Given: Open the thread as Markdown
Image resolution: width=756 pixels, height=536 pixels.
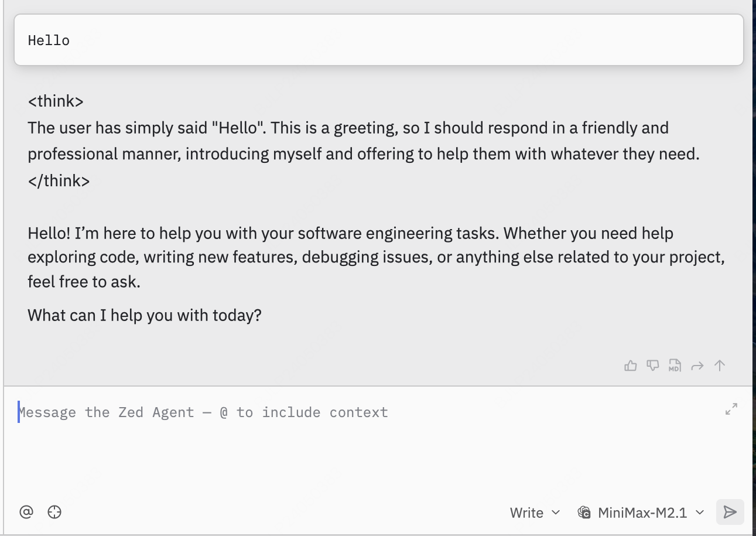Looking at the screenshot, I should (675, 366).
